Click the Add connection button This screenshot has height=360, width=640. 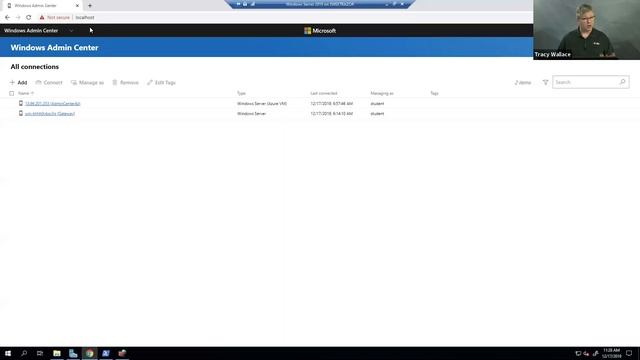coord(18,82)
